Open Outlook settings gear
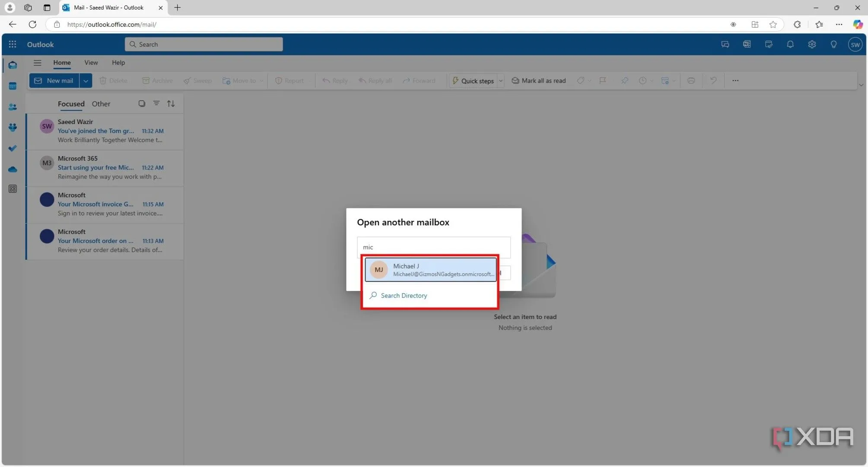The height and width of the screenshot is (467, 868). coord(812,44)
